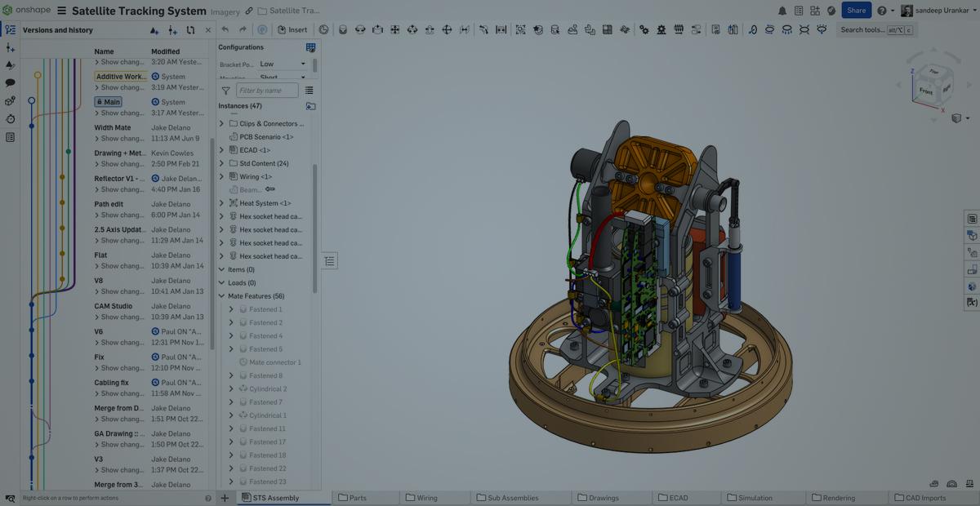Click the Undo arrow icon

(x=227, y=28)
